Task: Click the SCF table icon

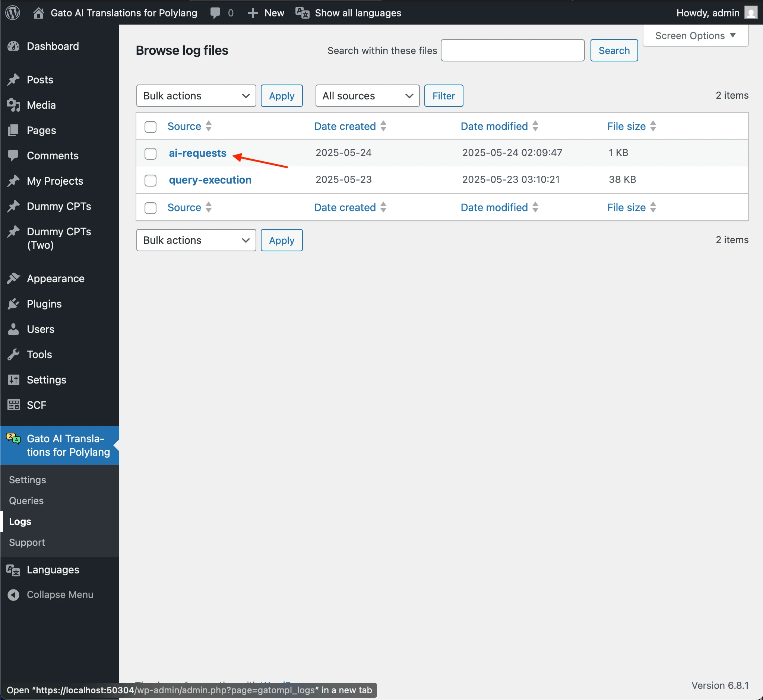Action: (14, 405)
